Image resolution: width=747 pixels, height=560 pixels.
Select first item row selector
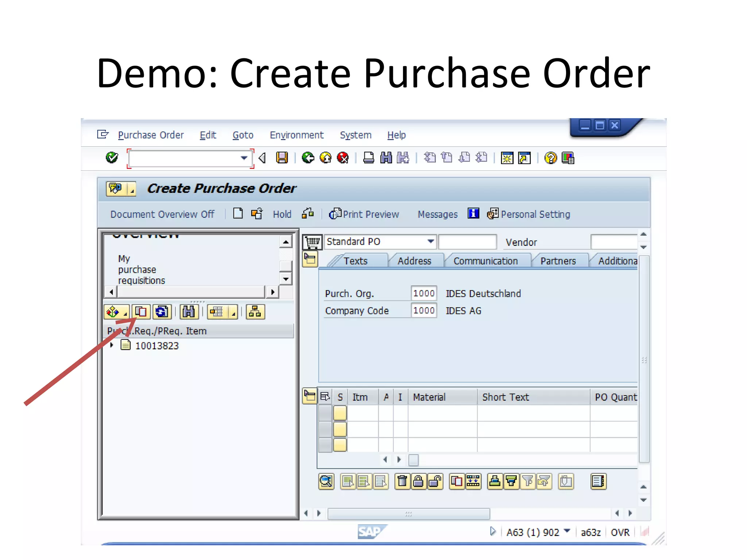[x=325, y=413]
